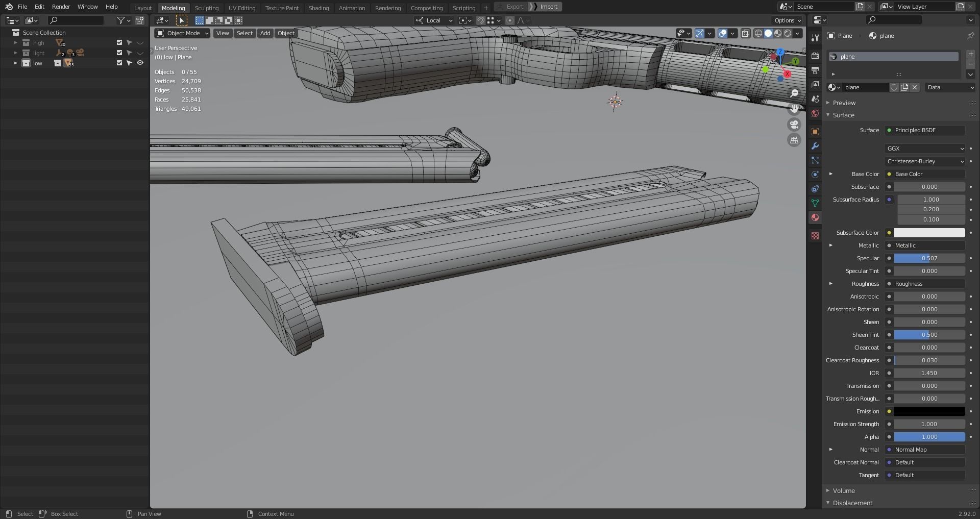Select the Tweak select tool icon
Image resolution: width=980 pixels, height=519 pixels.
coord(182,20)
